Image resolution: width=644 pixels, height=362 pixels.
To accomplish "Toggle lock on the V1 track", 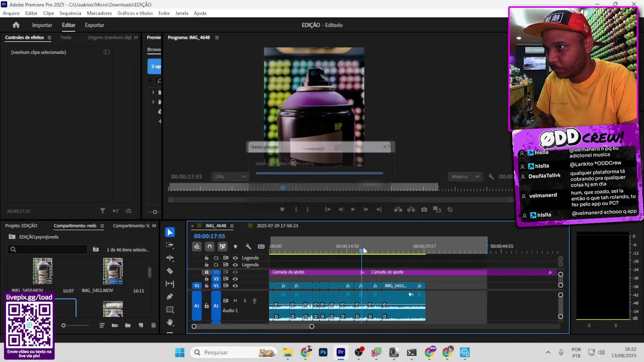I will 206,286.
